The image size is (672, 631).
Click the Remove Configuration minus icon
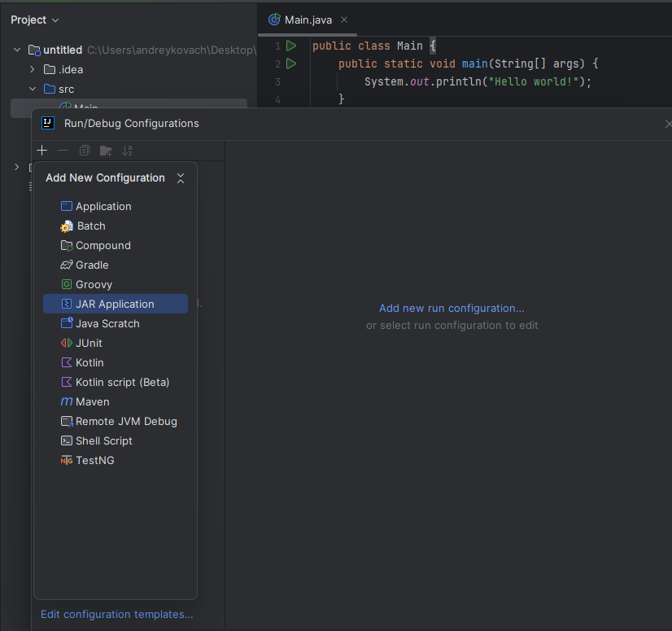point(63,151)
